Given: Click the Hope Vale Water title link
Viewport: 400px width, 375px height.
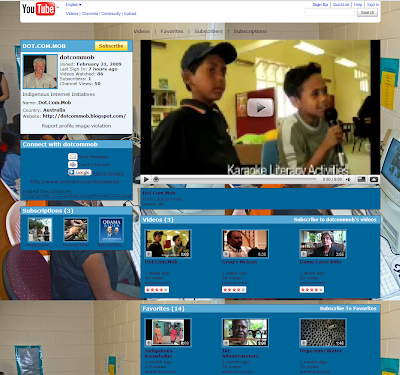Looking at the screenshot, I should point(321,351).
